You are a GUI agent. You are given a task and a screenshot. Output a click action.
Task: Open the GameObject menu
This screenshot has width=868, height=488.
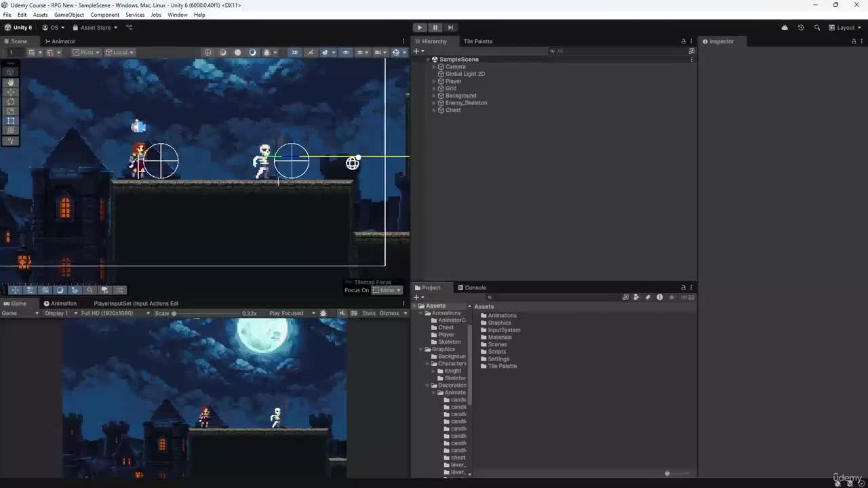click(69, 15)
